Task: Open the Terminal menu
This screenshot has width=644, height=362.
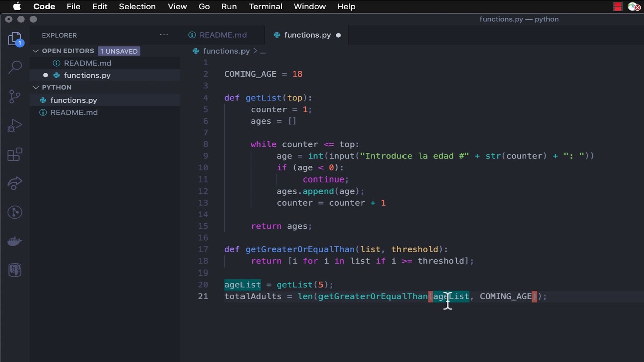Action: pos(266,6)
